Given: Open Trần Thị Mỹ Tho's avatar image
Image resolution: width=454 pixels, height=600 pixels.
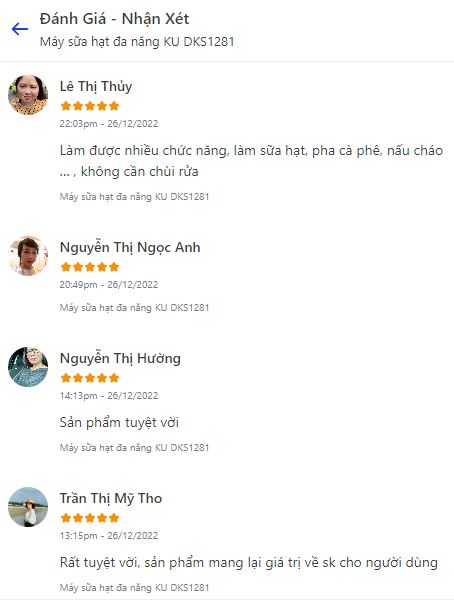Looking at the screenshot, I should (x=28, y=507).
